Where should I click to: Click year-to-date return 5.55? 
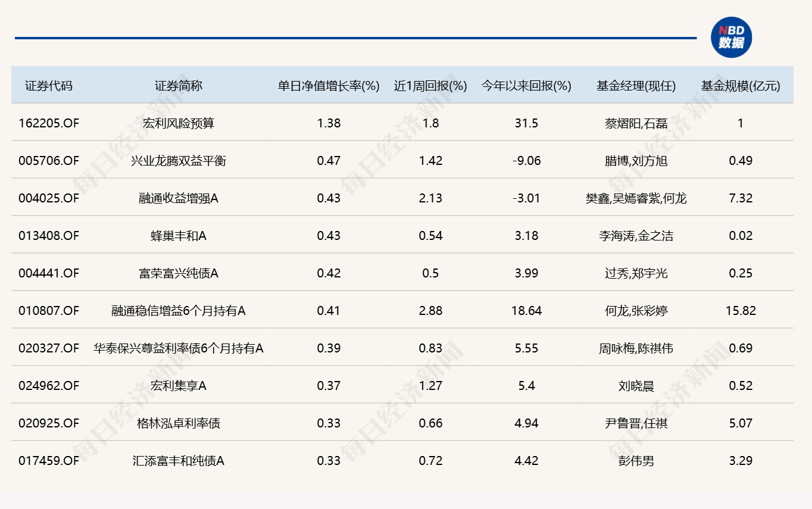tap(526, 348)
